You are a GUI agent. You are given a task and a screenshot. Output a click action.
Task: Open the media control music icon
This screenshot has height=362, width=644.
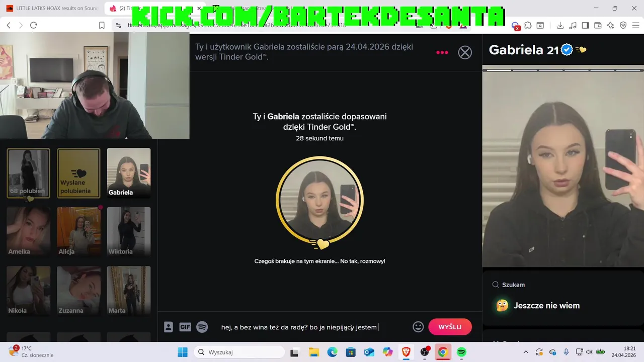573,25
